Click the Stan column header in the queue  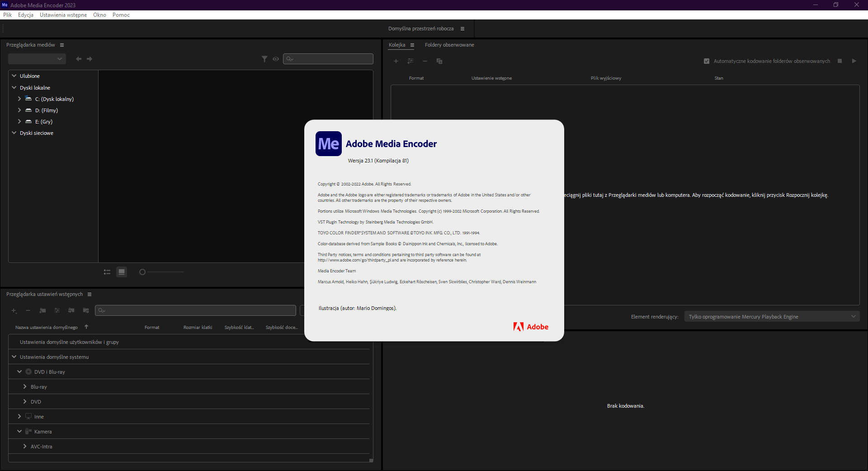(x=719, y=78)
